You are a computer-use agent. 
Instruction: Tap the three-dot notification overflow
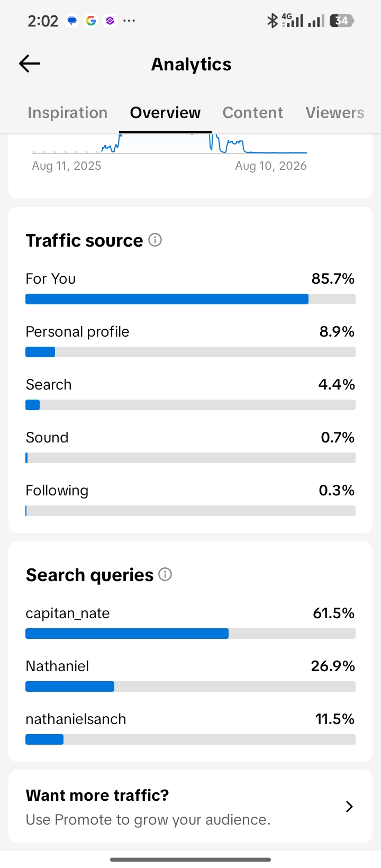(x=129, y=21)
